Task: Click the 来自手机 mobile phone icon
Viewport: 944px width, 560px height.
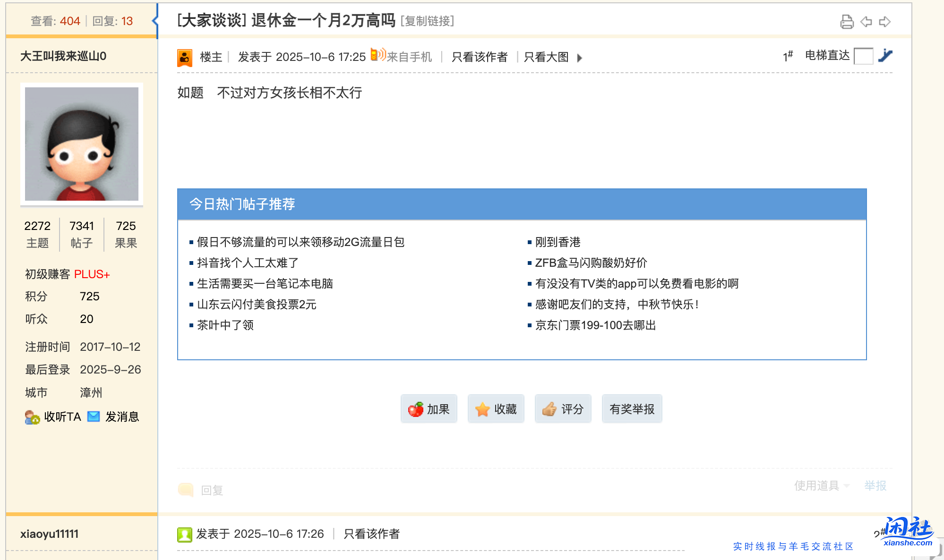Action: 377,56
